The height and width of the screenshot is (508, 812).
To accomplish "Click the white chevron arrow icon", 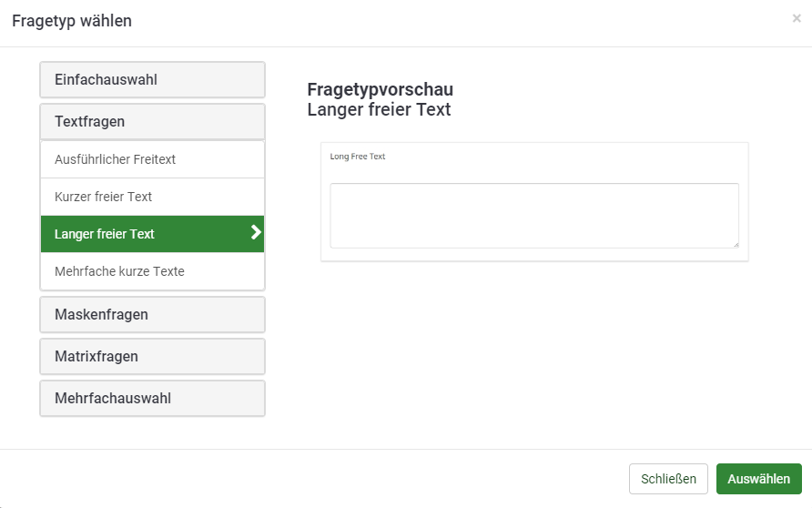I will click(256, 233).
